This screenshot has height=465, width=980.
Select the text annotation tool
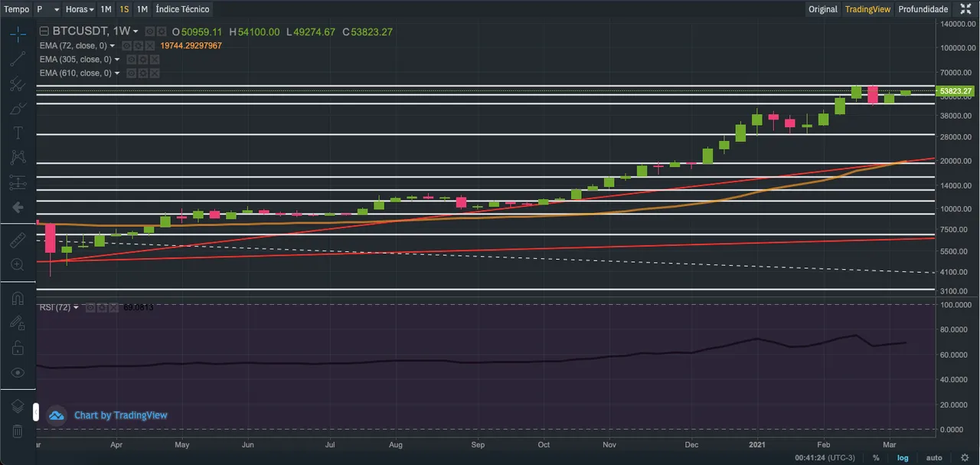[x=18, y=133]
